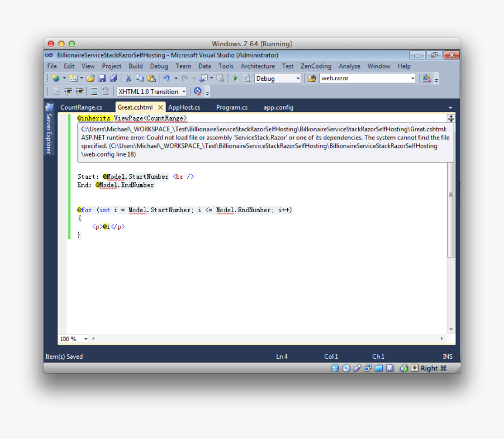Click the Copy toolbar icon
Image resolution: width=504 pixels, height=439 pixels.
tap(140, 78)
